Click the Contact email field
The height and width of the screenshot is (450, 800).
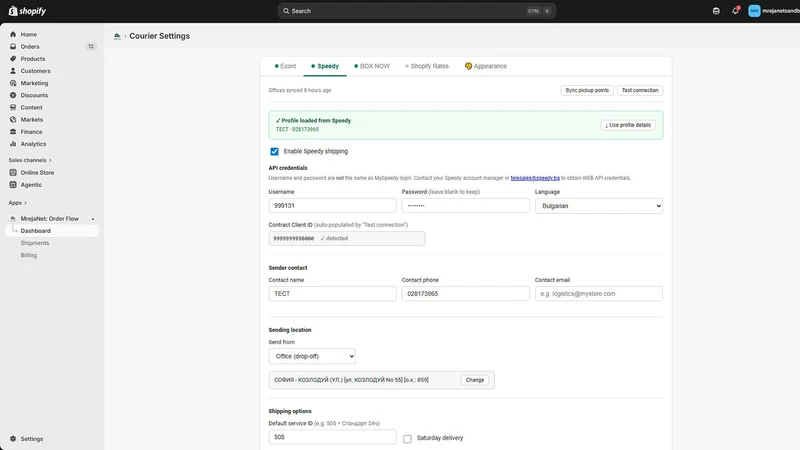(598, 294)
